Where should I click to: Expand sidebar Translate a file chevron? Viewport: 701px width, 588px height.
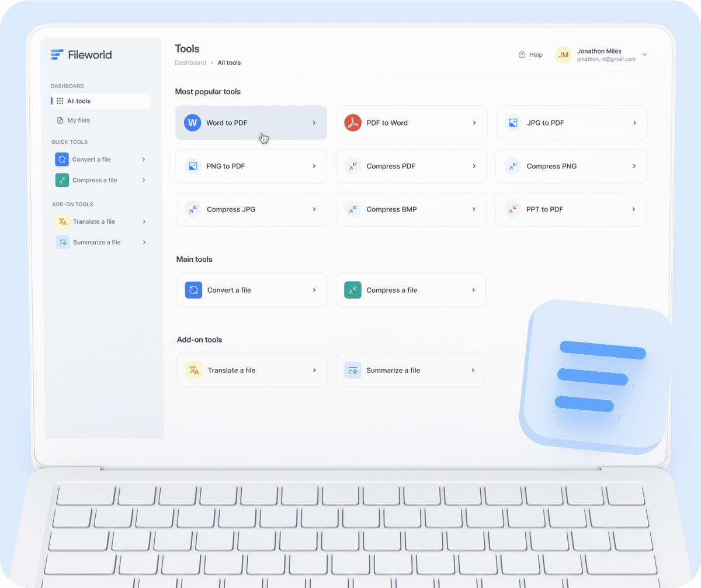click(144, 222)
